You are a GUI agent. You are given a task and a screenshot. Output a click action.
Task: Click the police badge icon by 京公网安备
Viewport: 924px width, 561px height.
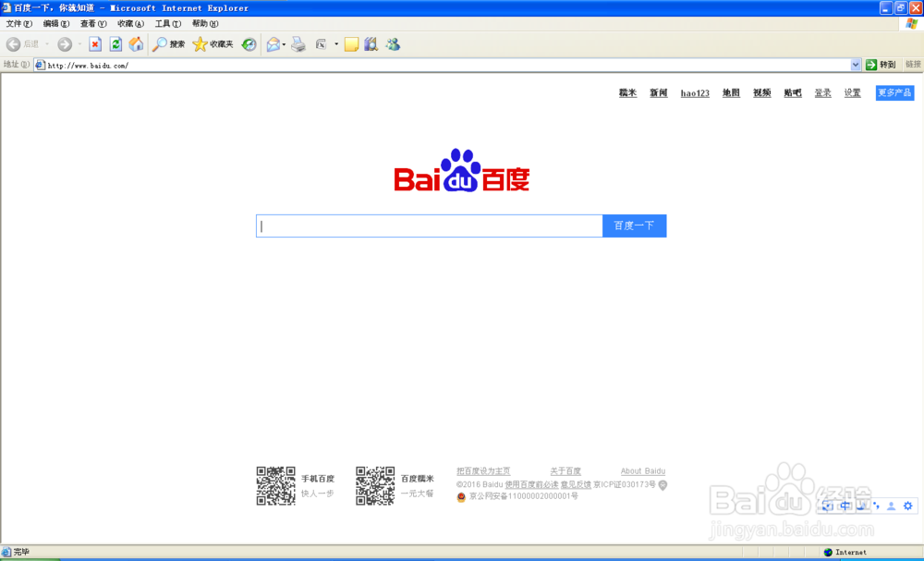pyautogui.click(x=461, y=497)
